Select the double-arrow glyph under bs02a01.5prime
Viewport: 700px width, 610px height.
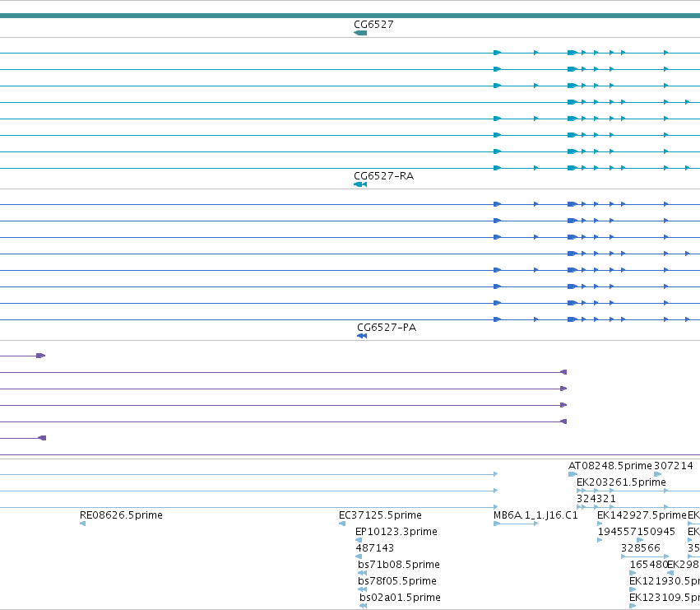pyautogui.click(x=363, y=607)
